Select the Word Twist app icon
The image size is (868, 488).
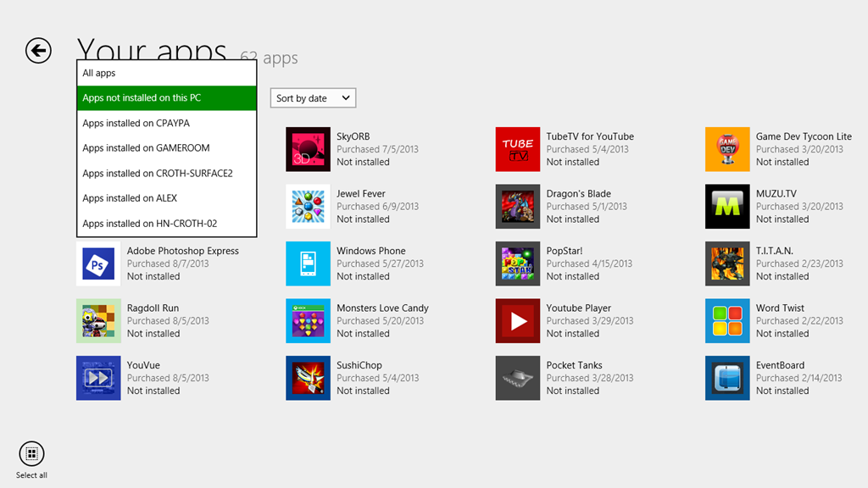727,321
